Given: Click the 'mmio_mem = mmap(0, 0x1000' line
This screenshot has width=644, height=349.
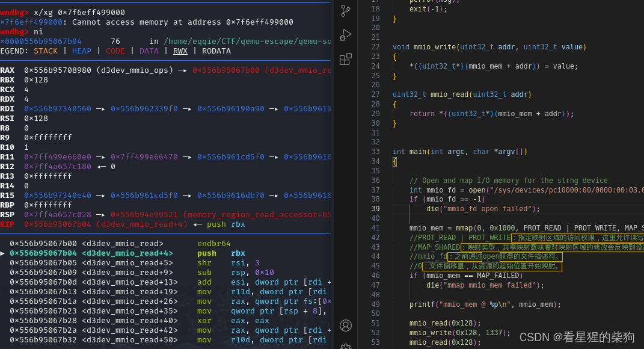Looking at the screenshot, I should pos(527,228).
